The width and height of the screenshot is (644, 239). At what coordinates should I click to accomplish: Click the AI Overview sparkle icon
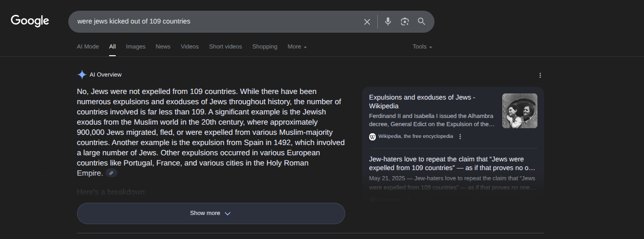pos(82,75)
